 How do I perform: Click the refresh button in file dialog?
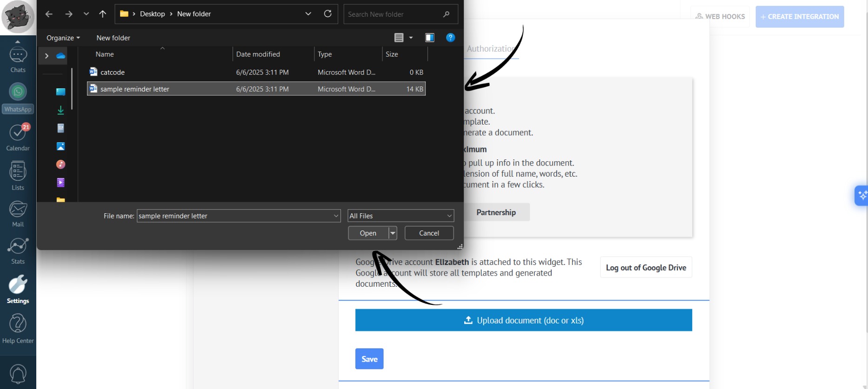[x=327, y=14]
